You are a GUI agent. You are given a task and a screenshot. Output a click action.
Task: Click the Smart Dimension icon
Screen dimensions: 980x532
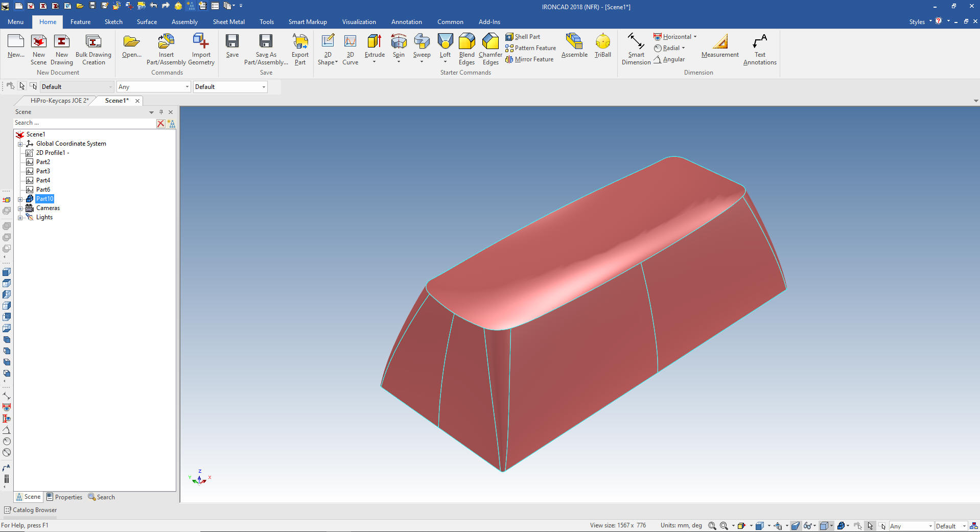[636, 42]
